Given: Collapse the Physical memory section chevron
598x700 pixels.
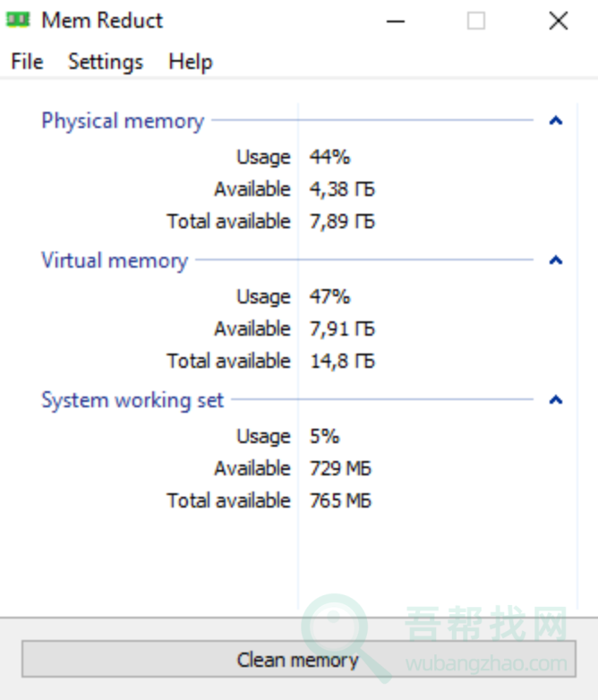Looking at the screenshot, I should 556,121.
